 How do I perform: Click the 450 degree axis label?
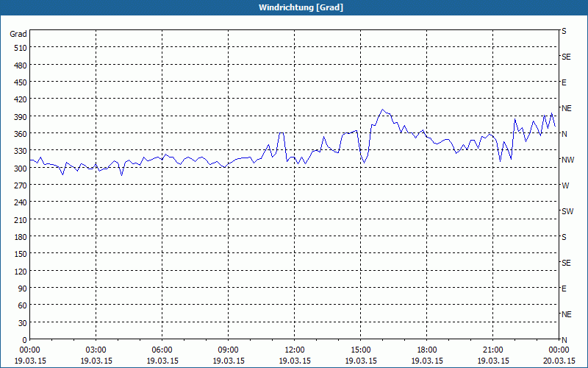(21, 82)
